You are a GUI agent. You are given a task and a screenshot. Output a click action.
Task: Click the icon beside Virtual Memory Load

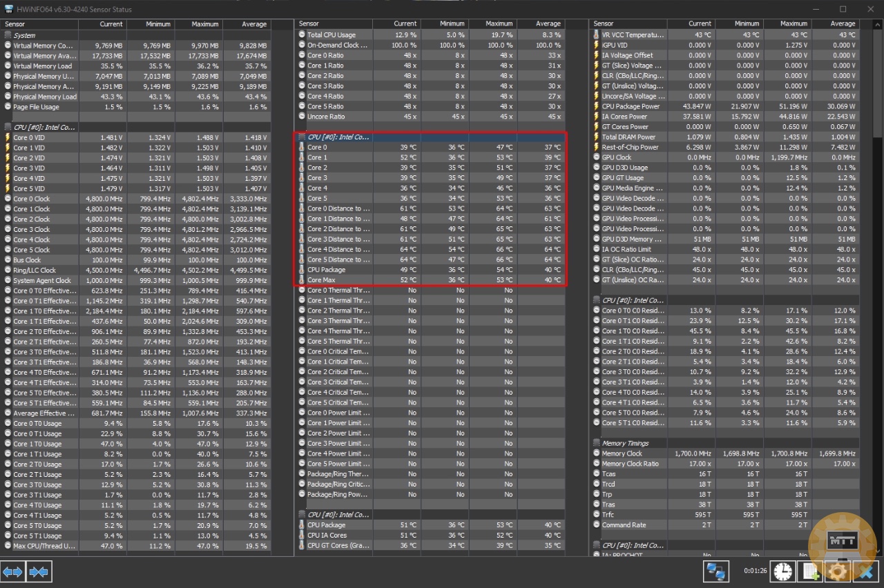[x=8, y=66]
